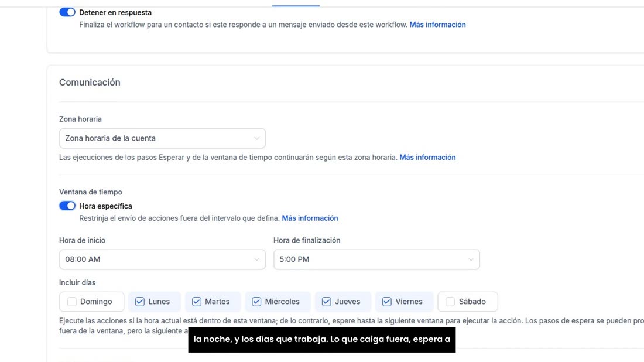Uncheck the Lunes checkbox
This screenshot has width=644, height=362.
tap(140, 302)
